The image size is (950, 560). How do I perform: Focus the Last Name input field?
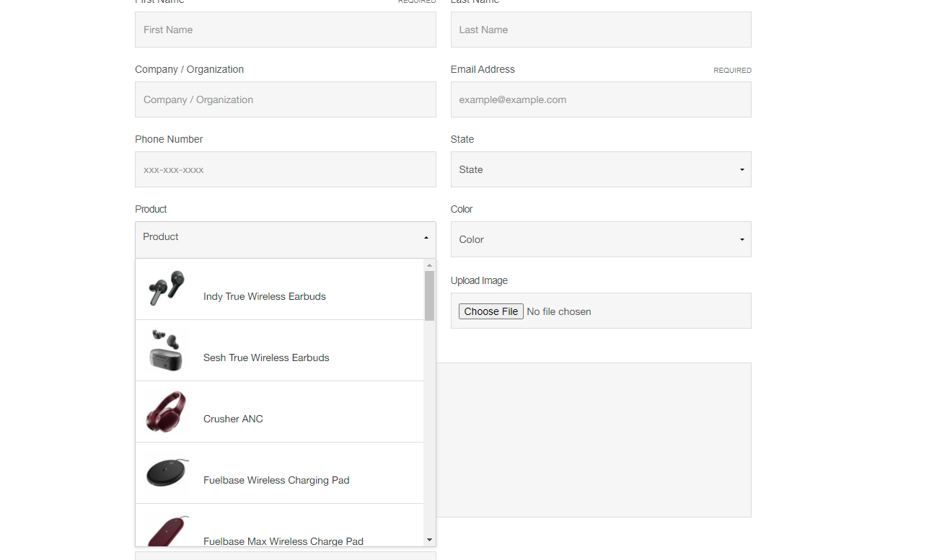click(x=601, y=30)
